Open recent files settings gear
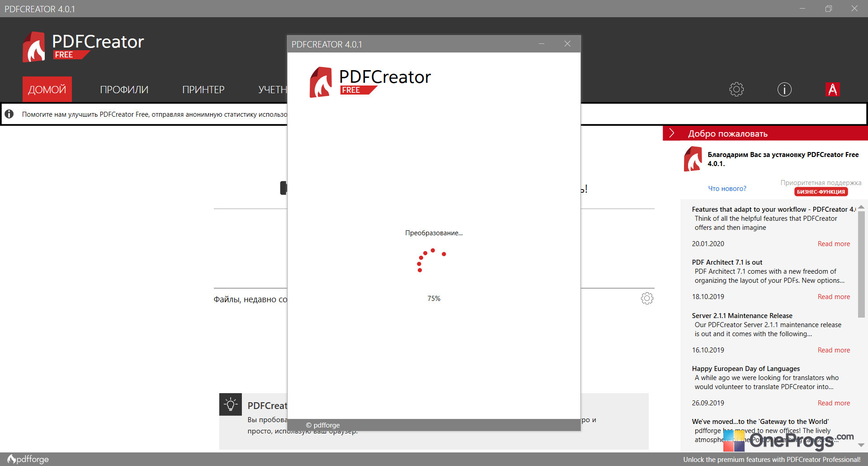This screenshot has width=868, height=466. [x=647, y=298]
